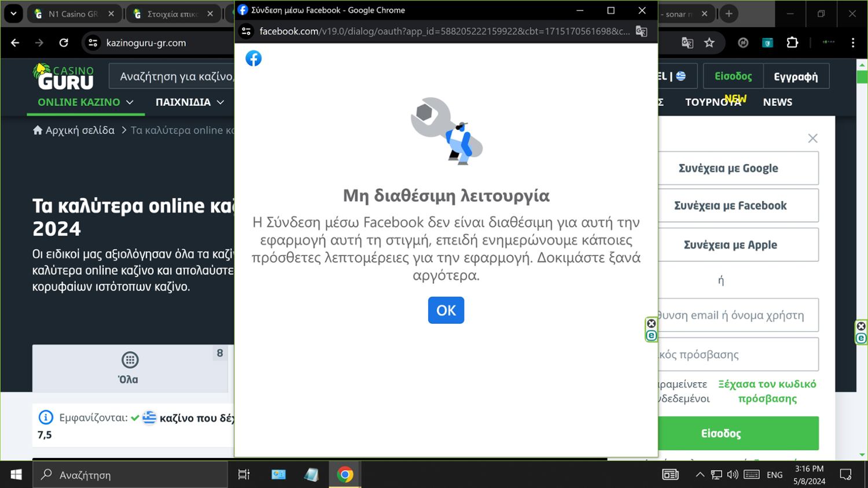This screenshot has width=868, height=488.
Task: Open the ΤΟΥΡΝΟΥΑ menu item
Action: click(713, 102)
